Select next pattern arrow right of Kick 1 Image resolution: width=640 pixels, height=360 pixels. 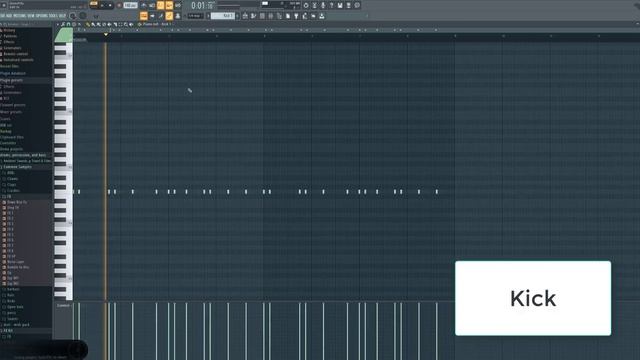pos(237,16)
